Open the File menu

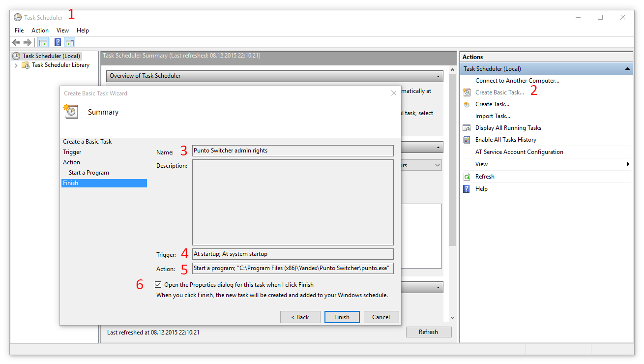coord(19,30)
